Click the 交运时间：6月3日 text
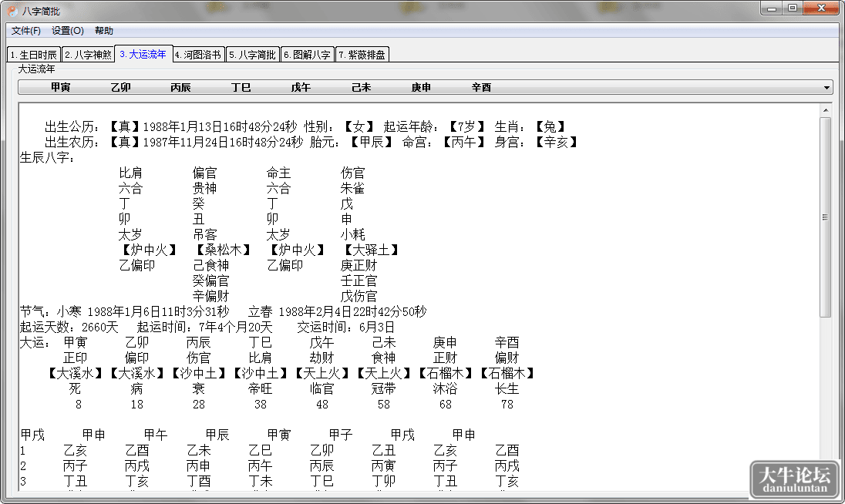 tap(346, 328)
